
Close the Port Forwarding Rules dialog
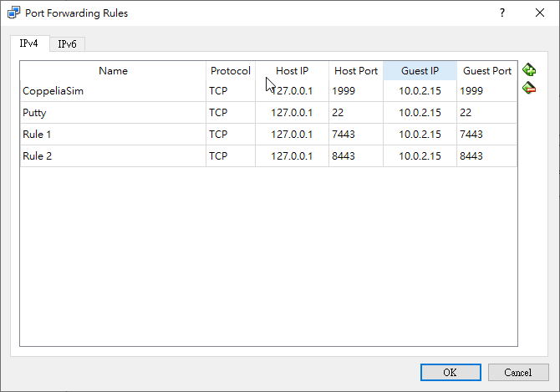click(540, 13)
